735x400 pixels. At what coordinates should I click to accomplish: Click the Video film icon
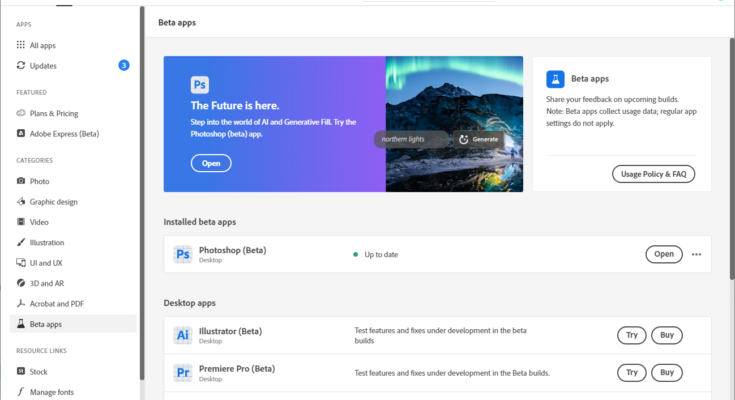coord(21,221)
